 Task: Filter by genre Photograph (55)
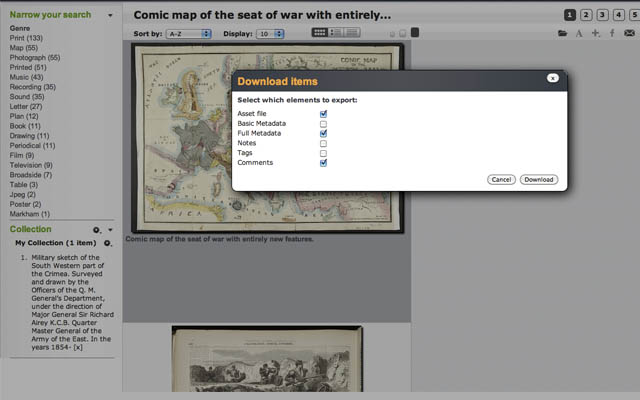click(x=35, y=58)
